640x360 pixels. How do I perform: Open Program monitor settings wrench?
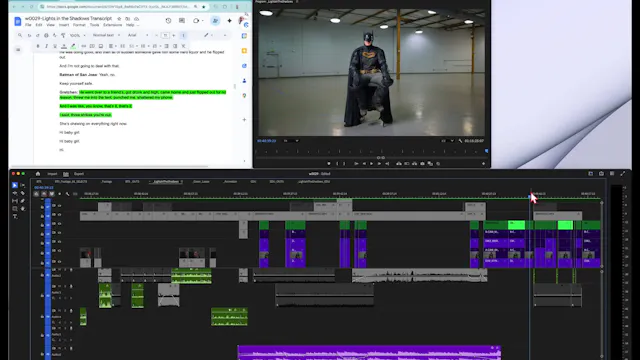(x=460, y=141)
